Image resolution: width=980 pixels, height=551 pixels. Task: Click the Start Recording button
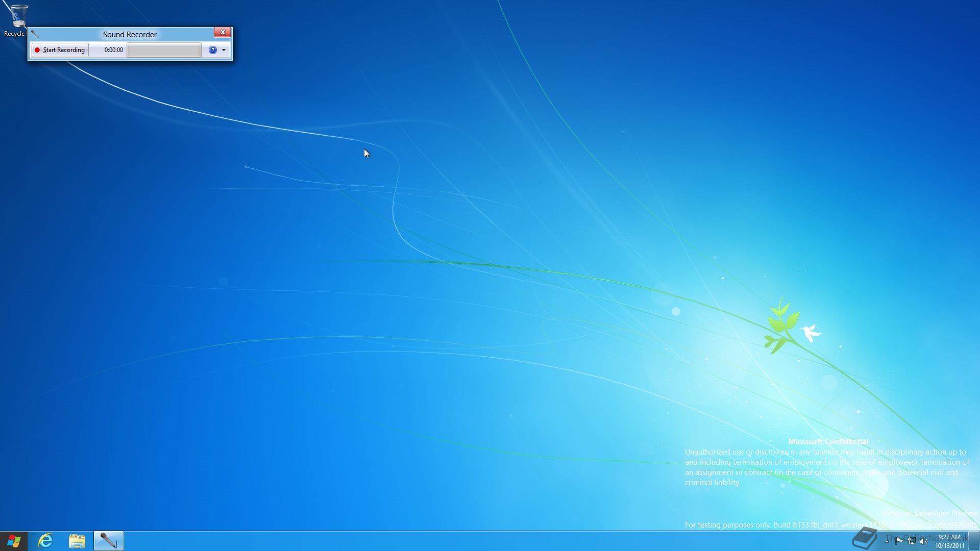click(x=60, y=50)
